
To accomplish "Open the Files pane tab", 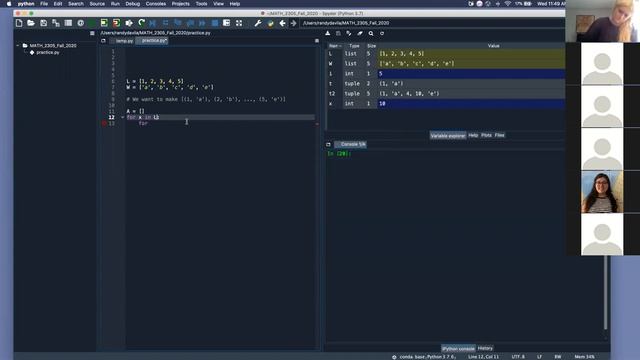I will point(500,135).
